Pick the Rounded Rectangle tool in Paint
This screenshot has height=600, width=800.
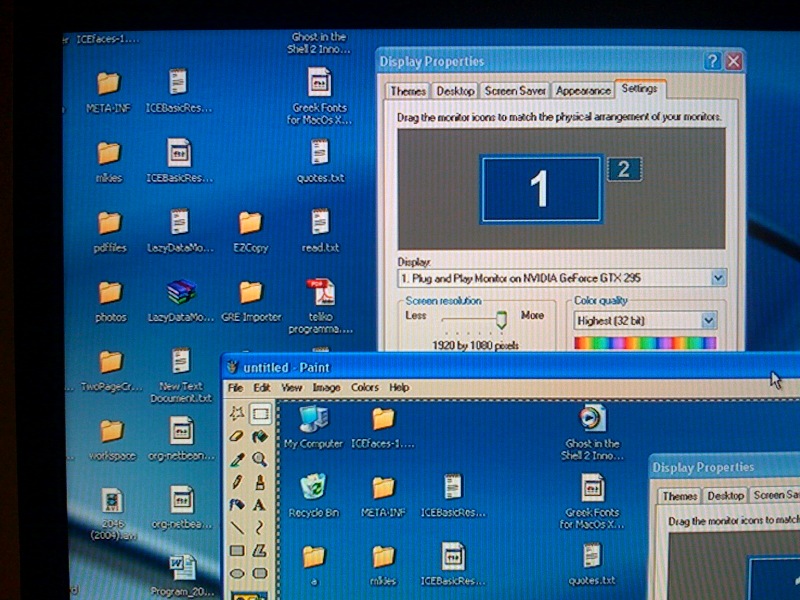[x=260, y=573]
